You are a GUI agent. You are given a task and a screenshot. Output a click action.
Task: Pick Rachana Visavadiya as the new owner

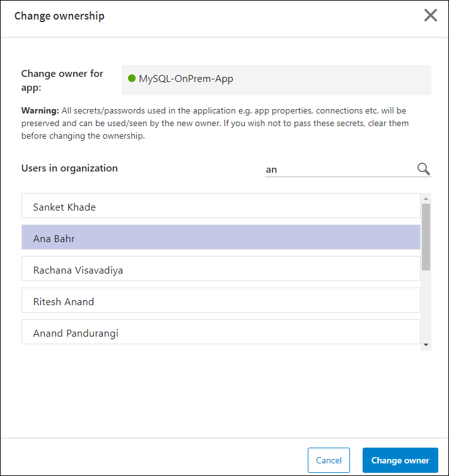point(221,270)
